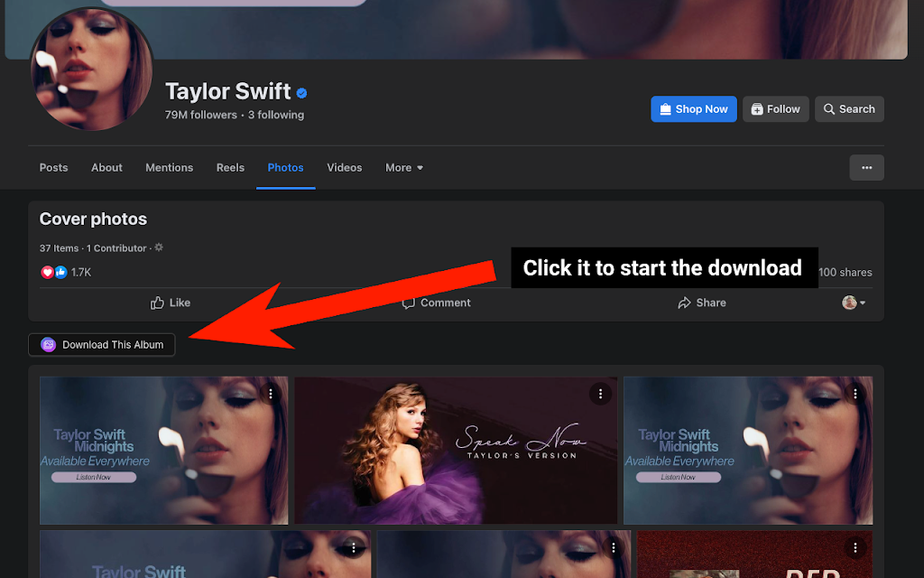Click the Share arrow icon
The height and width of the screenshot is (578, 924).
684,303
